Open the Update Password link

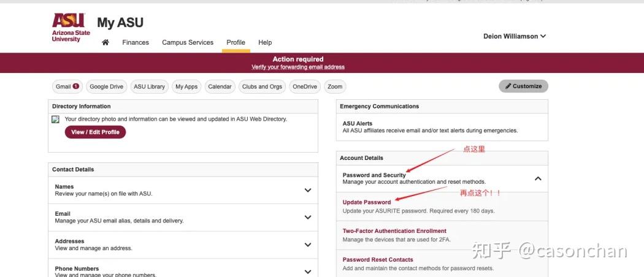tap(367, 202)
